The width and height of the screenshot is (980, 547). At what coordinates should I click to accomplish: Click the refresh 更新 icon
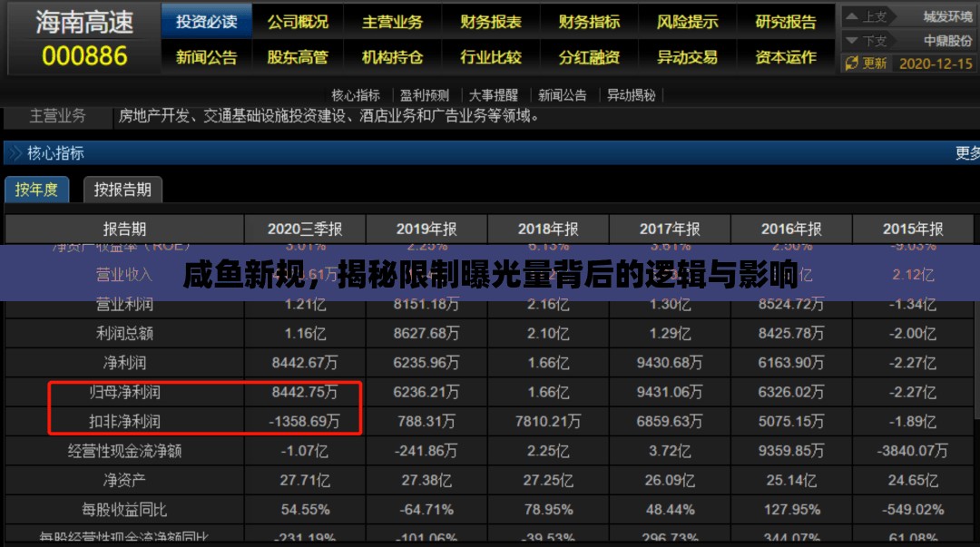coord(851,63)
